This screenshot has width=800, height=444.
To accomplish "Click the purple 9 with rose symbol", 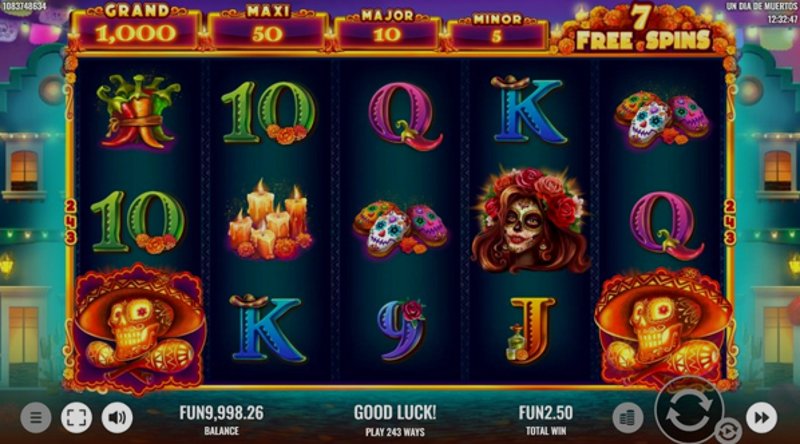I will tap(402, 330).
